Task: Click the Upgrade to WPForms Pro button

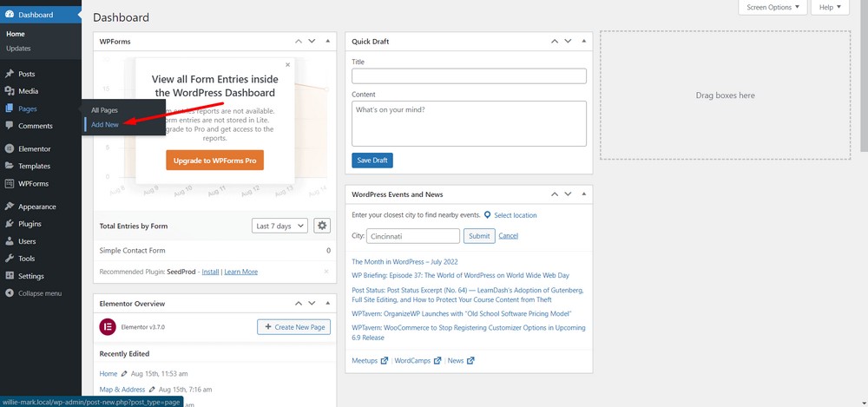Action: pos(214,160)
